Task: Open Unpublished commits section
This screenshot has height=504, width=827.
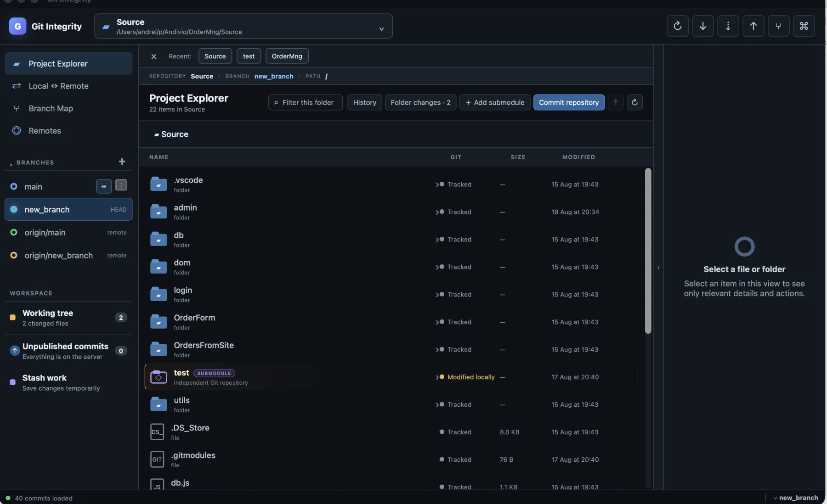Action: point(68,351)
